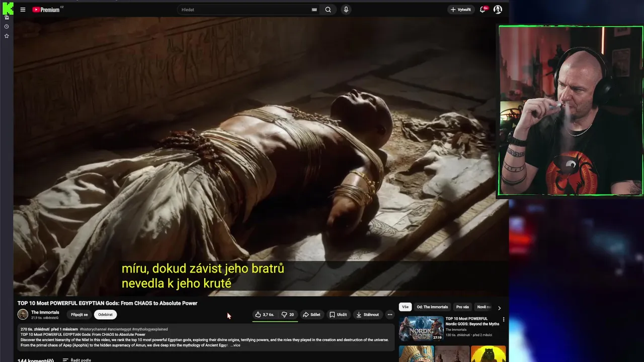The height and width of the screenshot is (362, 644).
Task: Click the Připojit se join button
Action: 79,315
